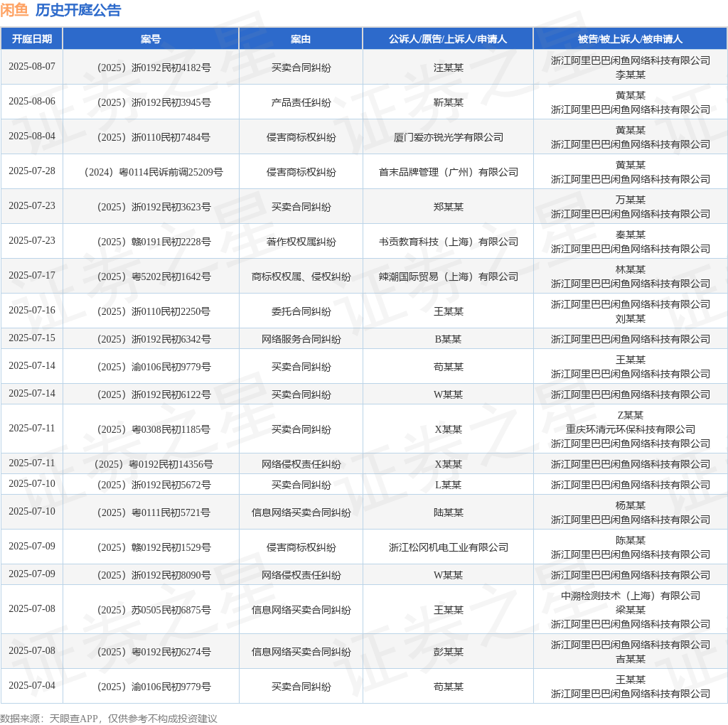Click the date 2025-07-15
Image resolution: width=728 pixels, height=725 pixels.
coord(32,338)
